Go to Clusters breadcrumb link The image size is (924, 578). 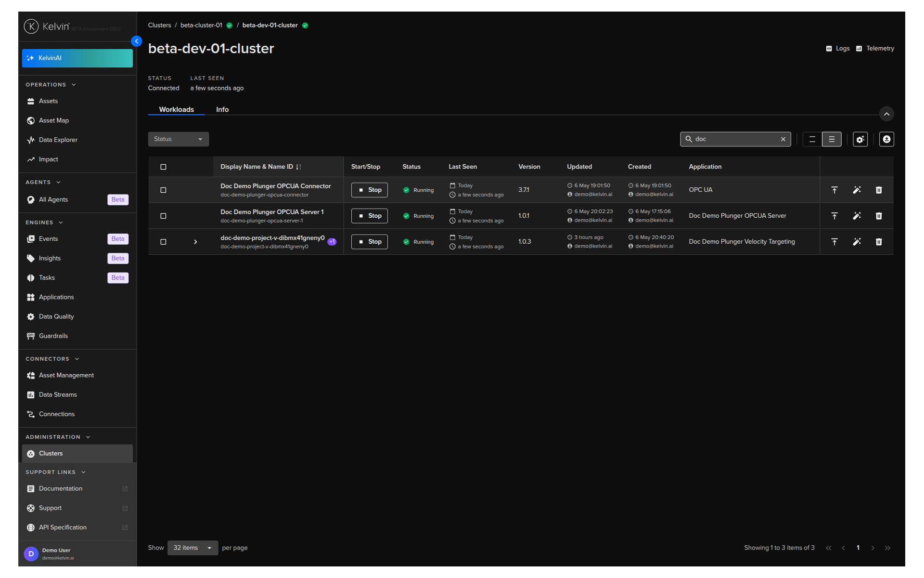coord(160,26)
